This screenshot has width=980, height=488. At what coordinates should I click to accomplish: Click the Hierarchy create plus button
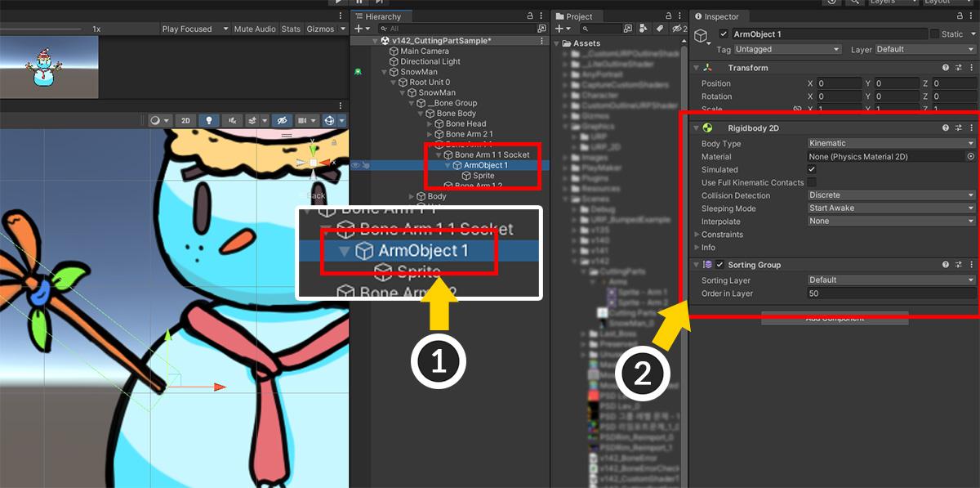[x=359, y=29]
